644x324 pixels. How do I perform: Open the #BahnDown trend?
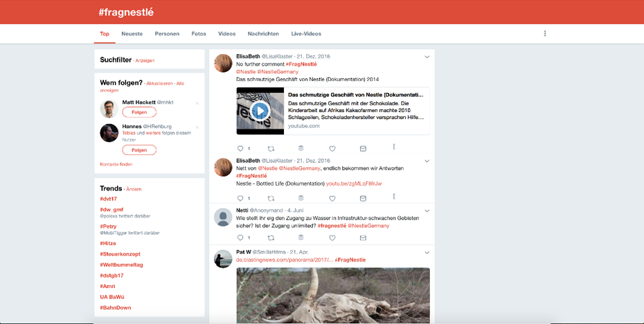click(x=116, y=307)
